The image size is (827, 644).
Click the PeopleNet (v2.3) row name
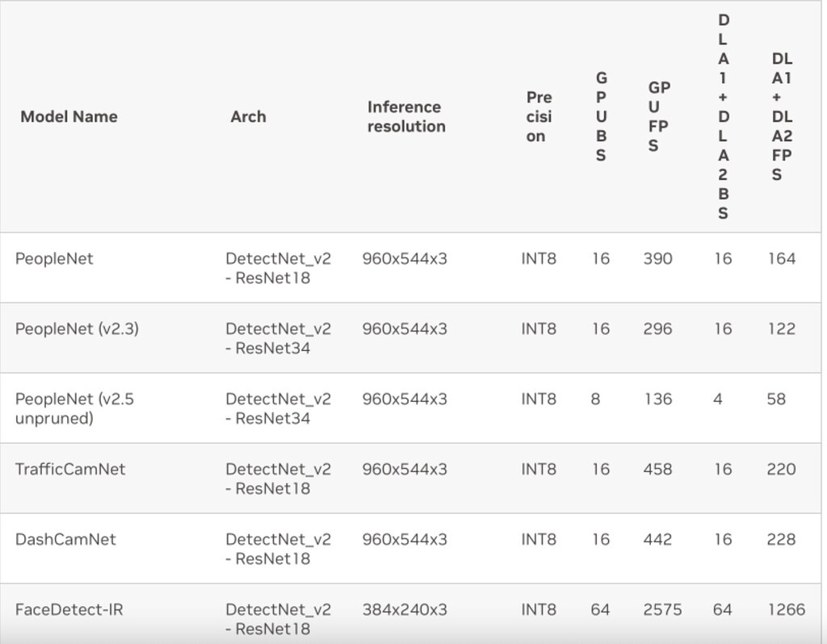(x=77, y=328)
